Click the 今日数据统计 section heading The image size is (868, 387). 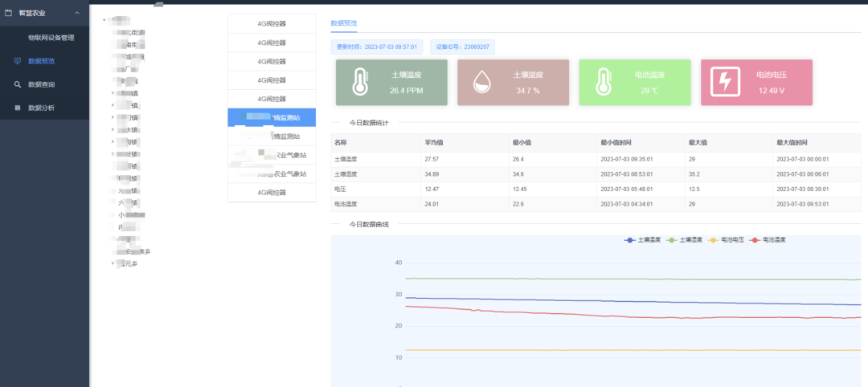[x=369, y=123]
